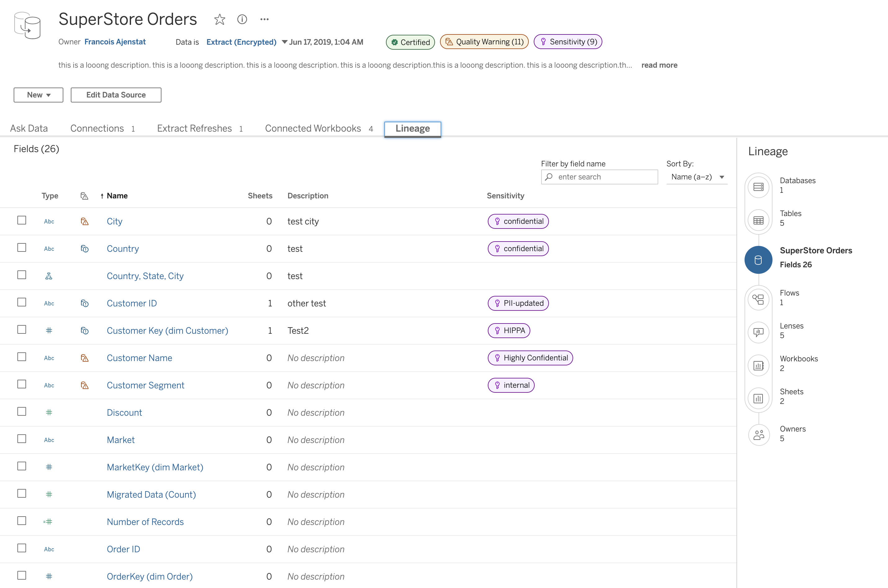Viewport: 888px width, 588px height.
Task: Click the number type icon for Discount
Action: (49, 413)
